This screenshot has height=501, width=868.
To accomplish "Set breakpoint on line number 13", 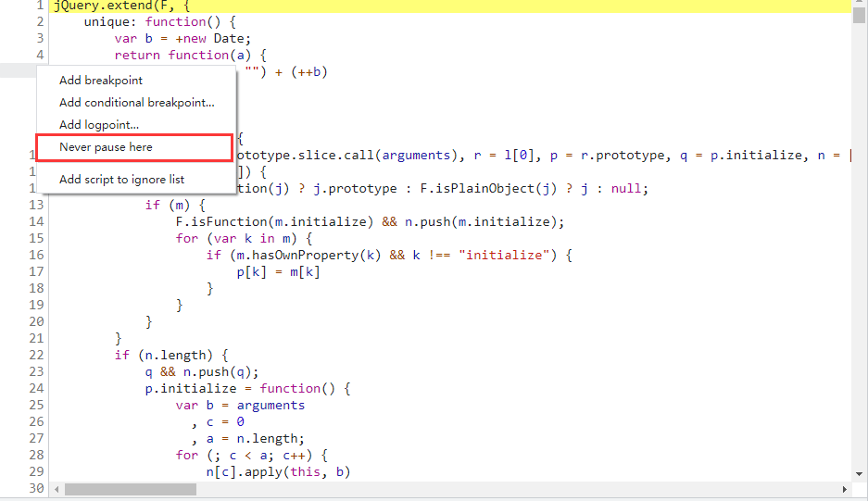I will point(35,205).
